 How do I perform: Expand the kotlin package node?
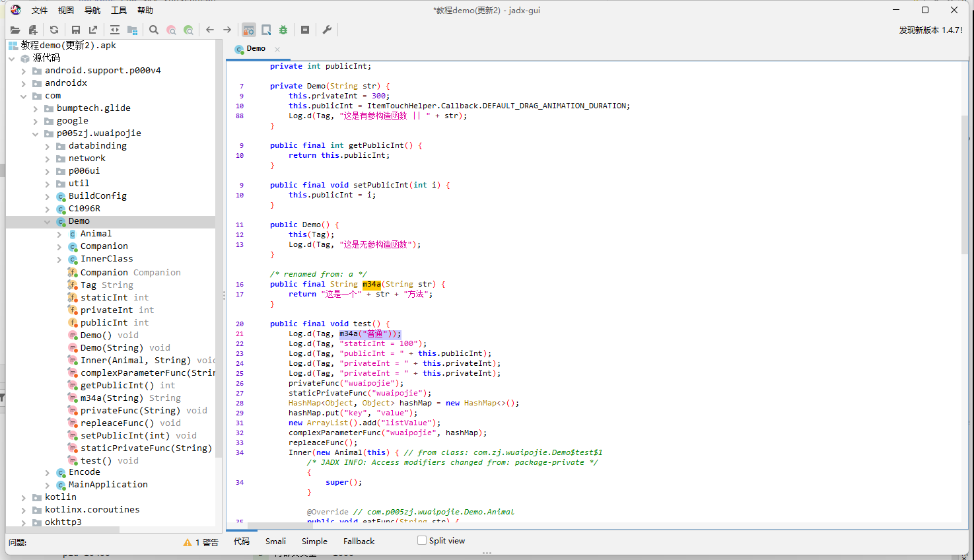[24, 498]
